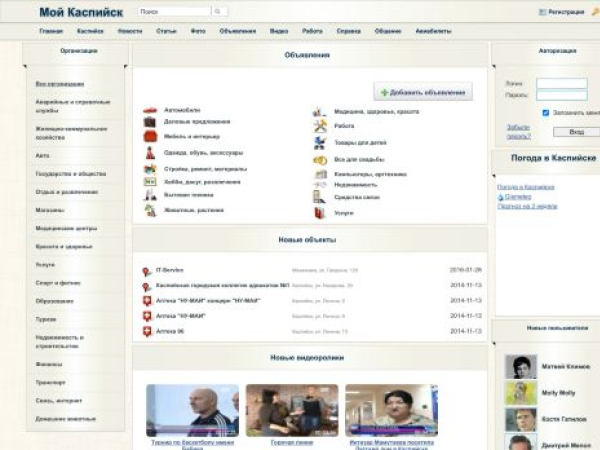
Task: Open the Видео menu item
Action: [279, 31]
